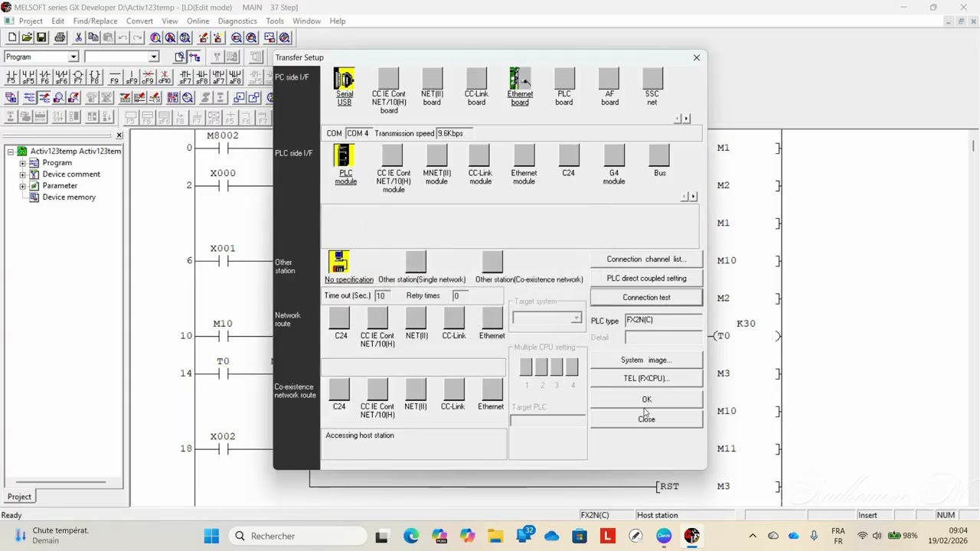This screenshot has width=980, height=551.
Task: Select Other station (Single network) icon
Action: [x=416, y=262]
